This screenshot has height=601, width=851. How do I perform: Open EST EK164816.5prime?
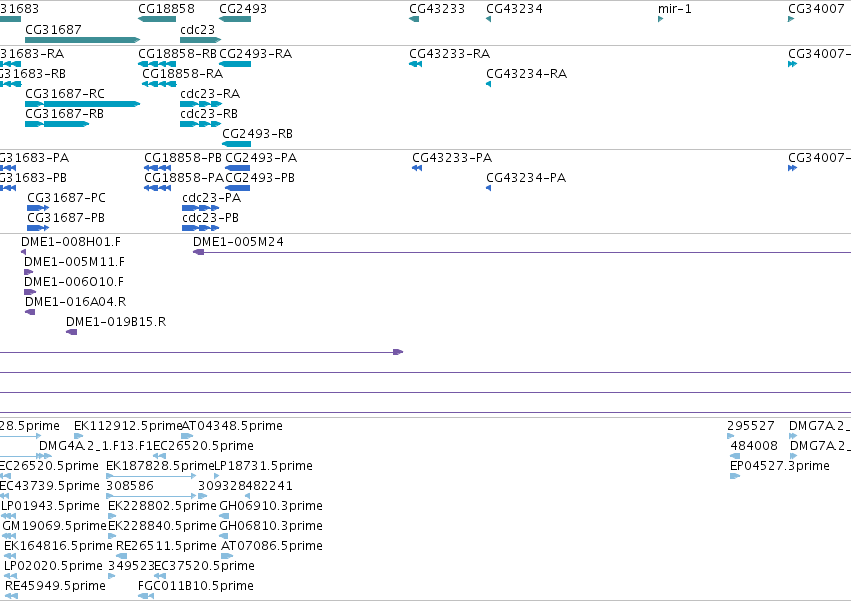click(x=58, y=547)
